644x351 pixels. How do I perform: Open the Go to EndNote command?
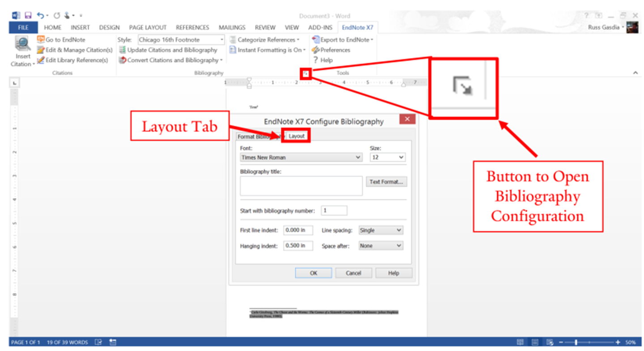61,40
